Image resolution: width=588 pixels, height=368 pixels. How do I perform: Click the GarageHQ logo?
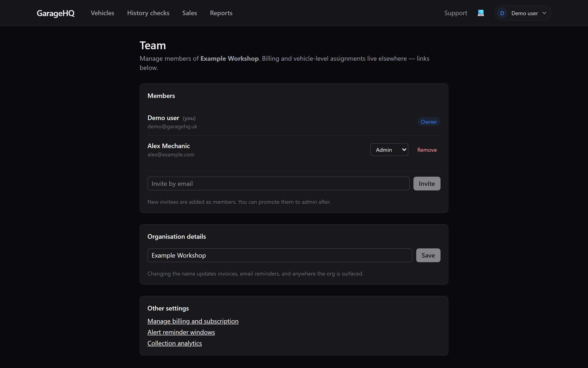55,13
